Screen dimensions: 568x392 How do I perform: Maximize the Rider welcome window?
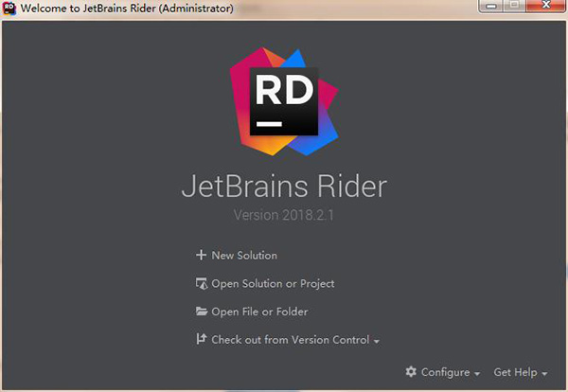pos(514,7)
